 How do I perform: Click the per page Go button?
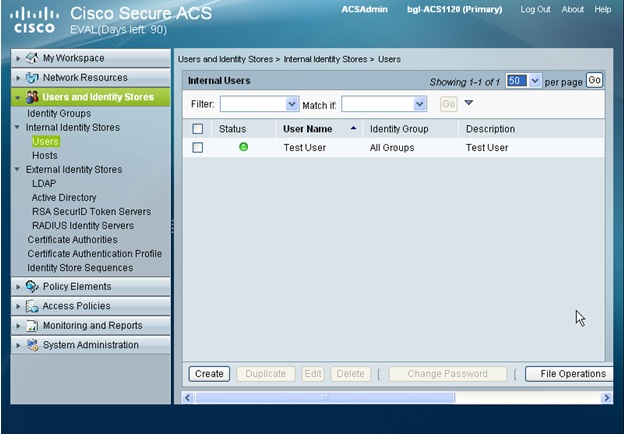[x=594, y=80]
